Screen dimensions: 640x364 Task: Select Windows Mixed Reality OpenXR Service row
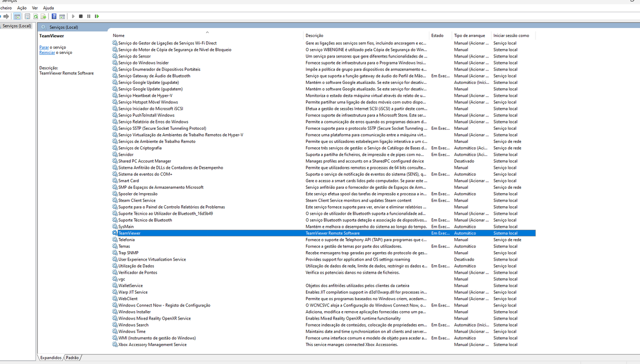(323, 319)
